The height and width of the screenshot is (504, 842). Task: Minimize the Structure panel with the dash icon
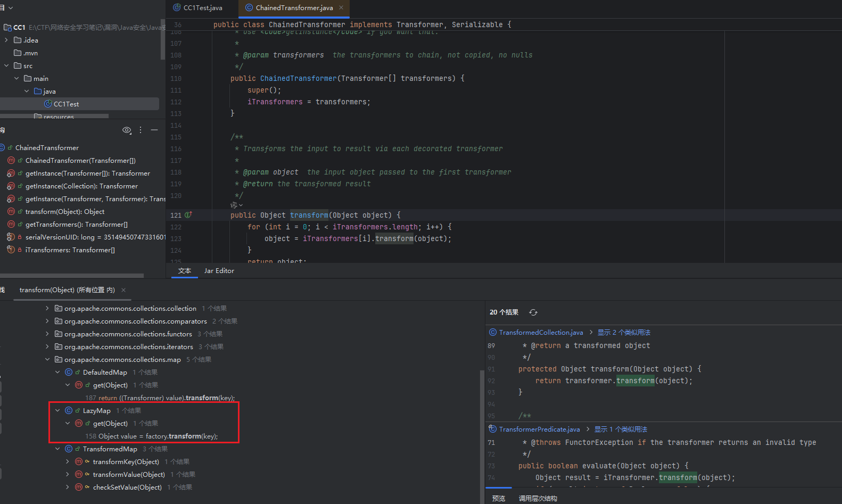point(154,130)
